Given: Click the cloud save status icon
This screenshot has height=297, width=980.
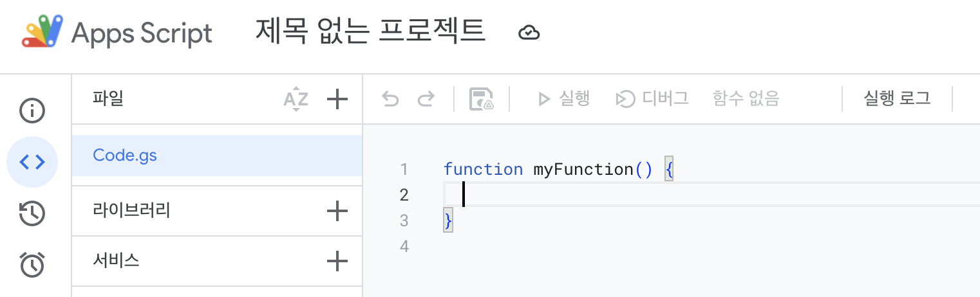Looking at the screenshot, I should click(529, 33).
